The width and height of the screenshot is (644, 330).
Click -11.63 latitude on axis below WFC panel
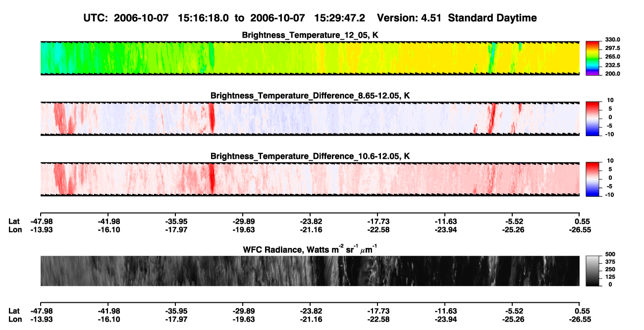(x=445, y=311)
